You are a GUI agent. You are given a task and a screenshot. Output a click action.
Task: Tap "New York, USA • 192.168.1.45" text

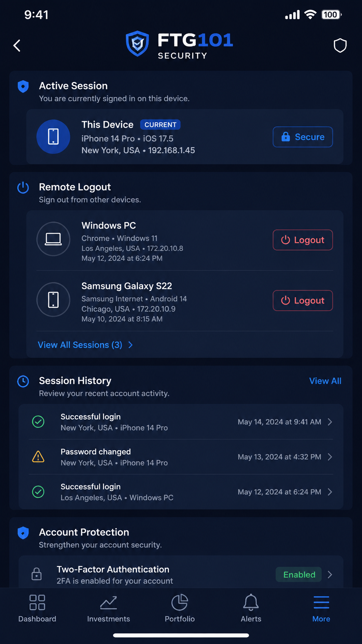138,150
